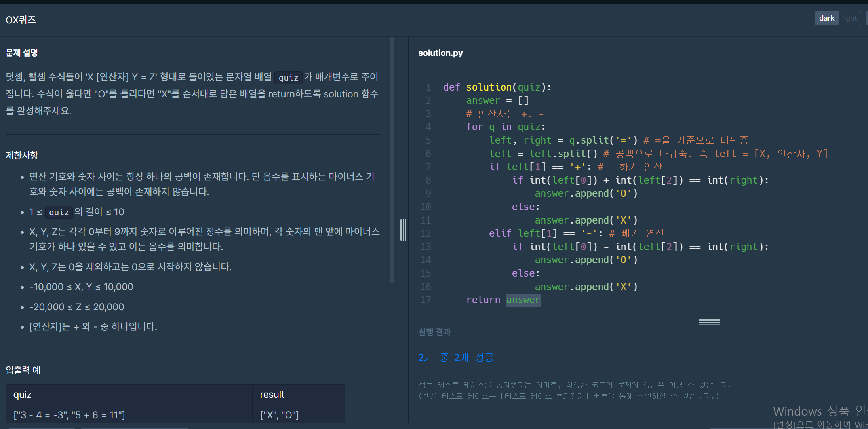This screenshot has width=868, height=429.
Task: Click the comment on line 3 about 연산자
Action: pos(505,114)
